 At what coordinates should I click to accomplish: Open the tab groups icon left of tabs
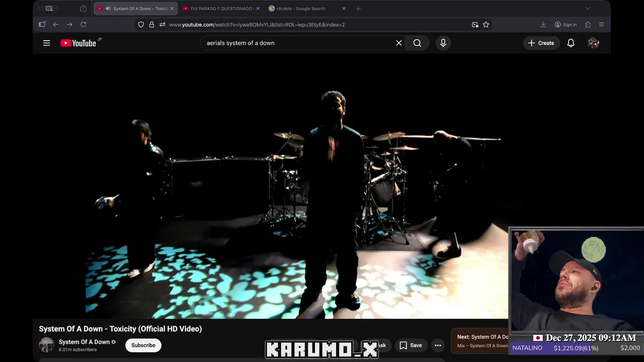tap(83, 9)
